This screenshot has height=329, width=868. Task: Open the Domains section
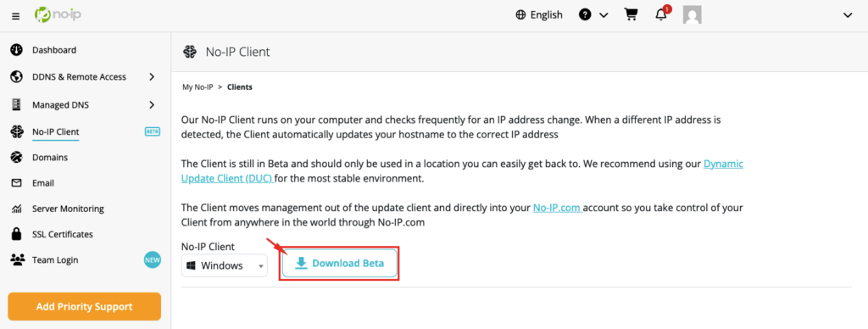point(50,158)
